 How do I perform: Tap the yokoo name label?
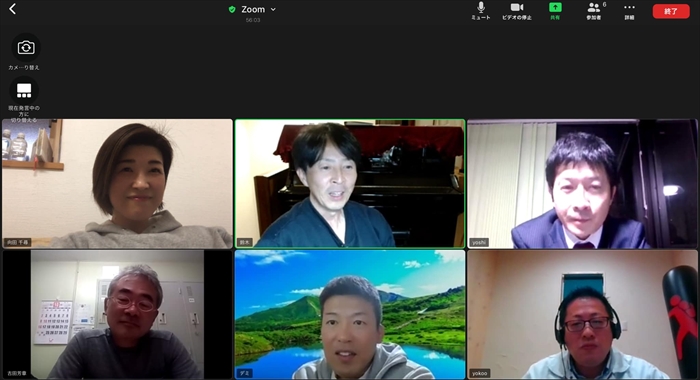click(x=480, y=373)
